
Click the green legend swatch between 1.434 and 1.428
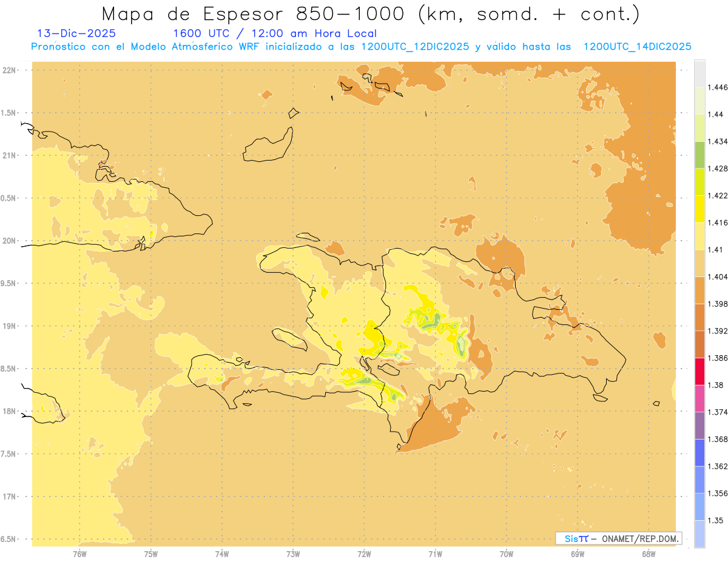[x=699, y=155]
